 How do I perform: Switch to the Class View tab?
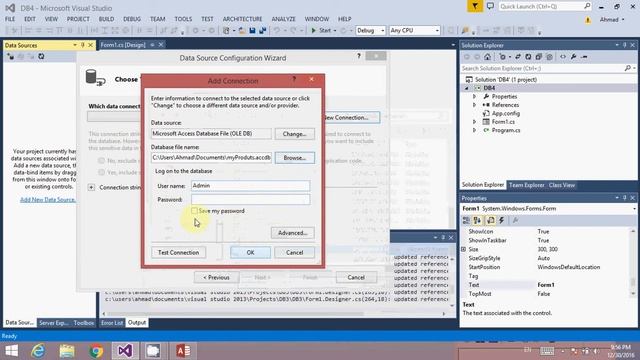coord(562,185)
